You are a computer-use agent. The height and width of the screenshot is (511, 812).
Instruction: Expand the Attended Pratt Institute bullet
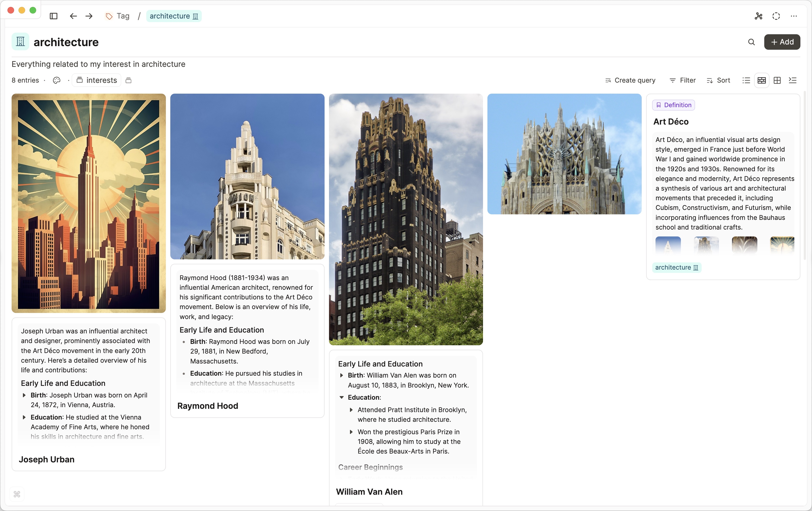(x=351, y=410)
